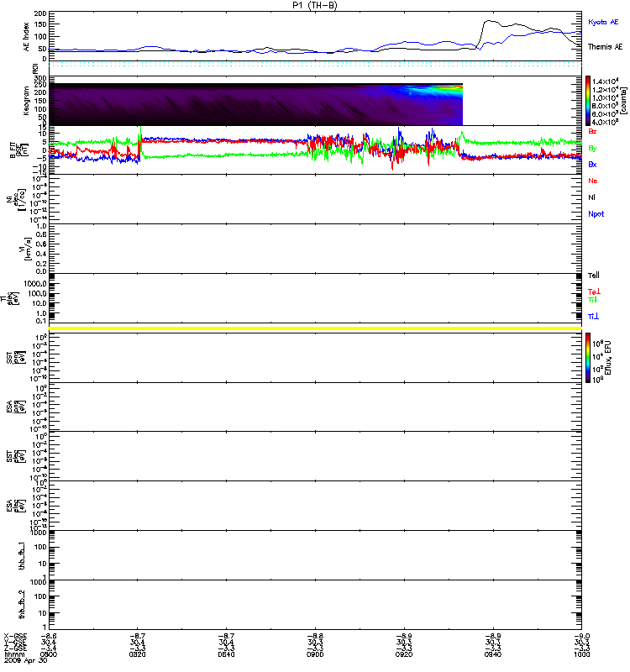Click the 0920 time tick label

(404, 654)
